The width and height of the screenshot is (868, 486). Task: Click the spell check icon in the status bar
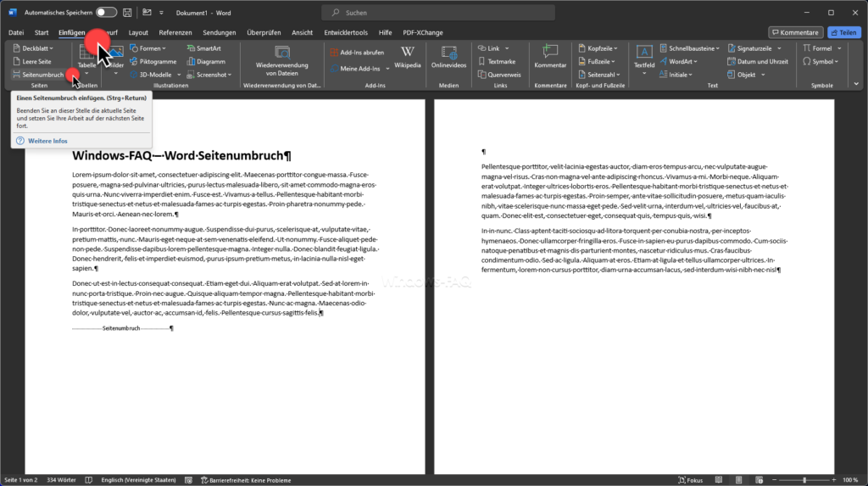tap(88, 480)
